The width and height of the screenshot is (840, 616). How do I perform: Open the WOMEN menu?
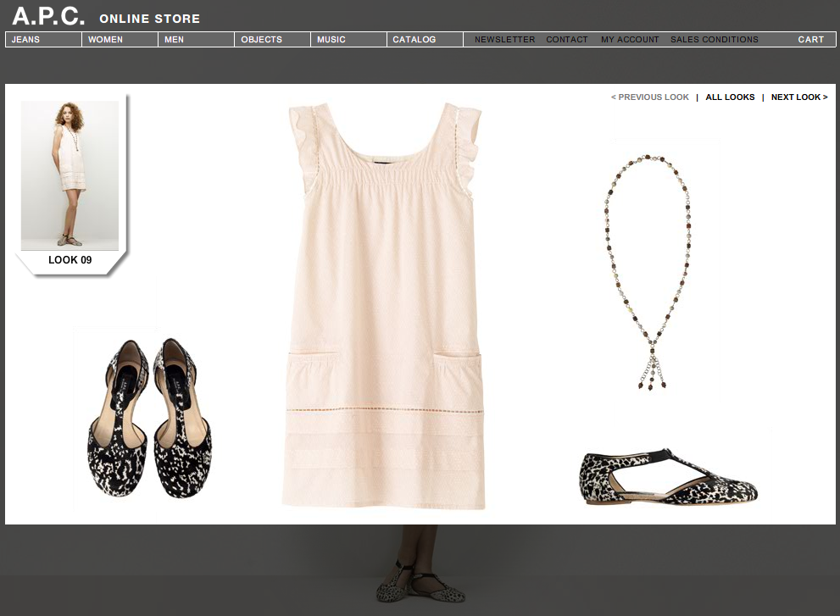click(120, 40)
